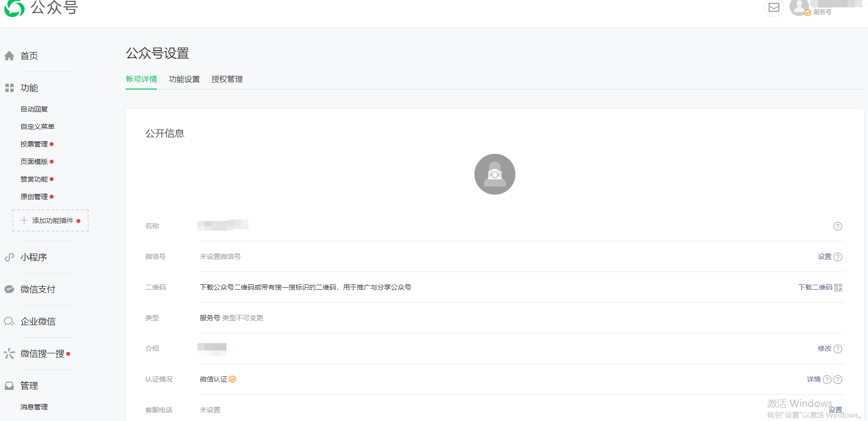Open the message envelope icon in header
This screenshot has height=421, width=868.
point(774,7)
